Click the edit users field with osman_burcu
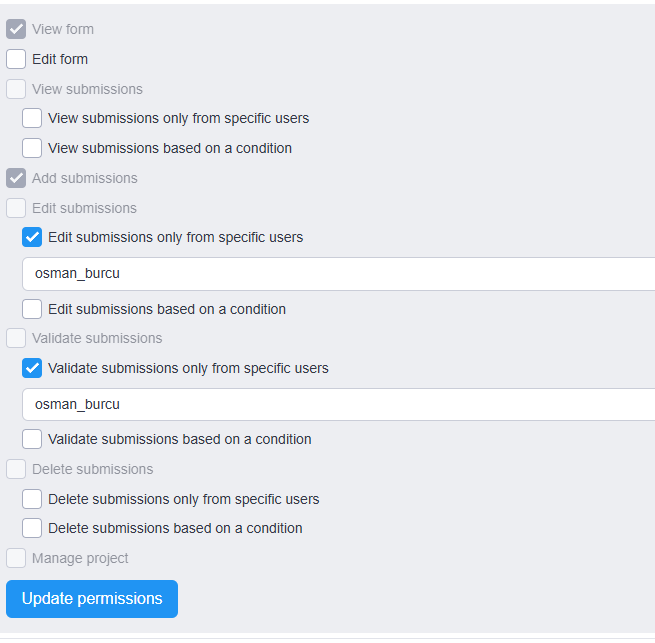Viewport: 655px width, 643px height. [x=338, y=274]
